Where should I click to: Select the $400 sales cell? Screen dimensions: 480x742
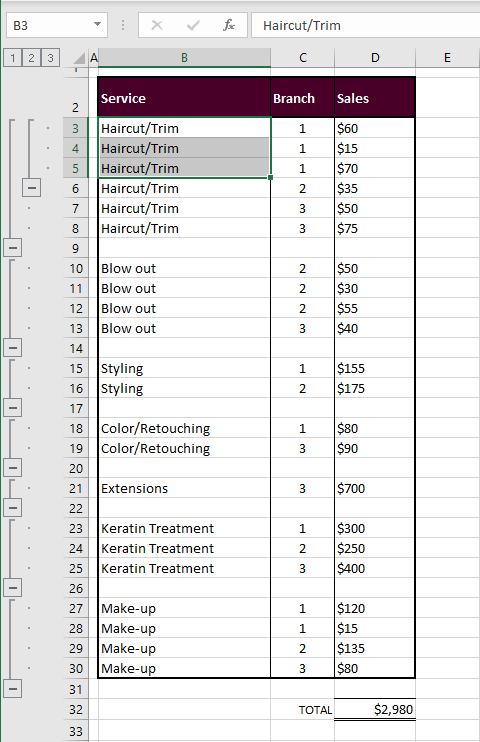click(375, 568)
